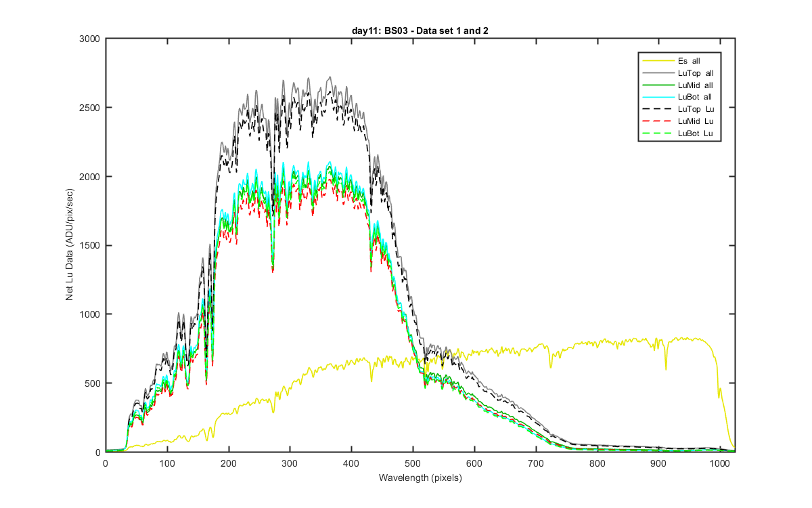812x508 pixels.
Task: Click the x-axis label 'Wavelength (pixels)'
Action: coord(421,478)
